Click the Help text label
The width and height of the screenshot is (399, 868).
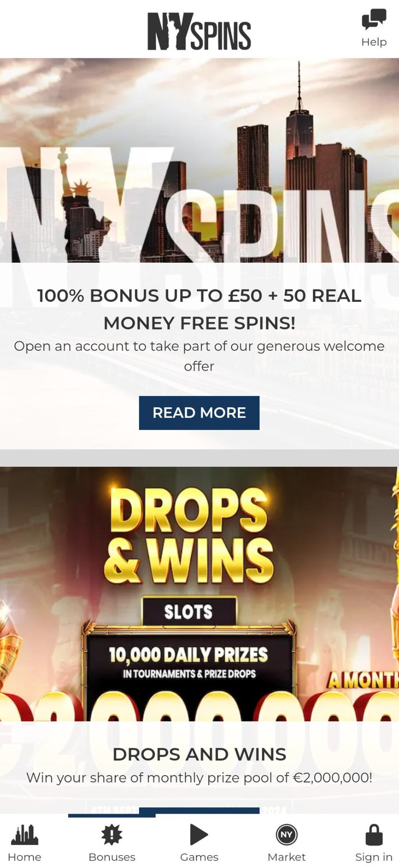point(374,42)
